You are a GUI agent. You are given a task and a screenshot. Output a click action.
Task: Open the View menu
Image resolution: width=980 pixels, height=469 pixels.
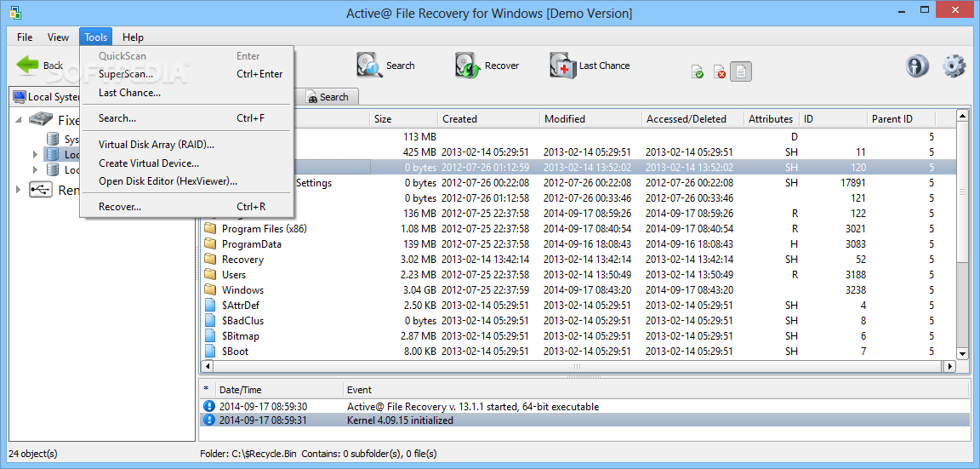click(58, 37)
